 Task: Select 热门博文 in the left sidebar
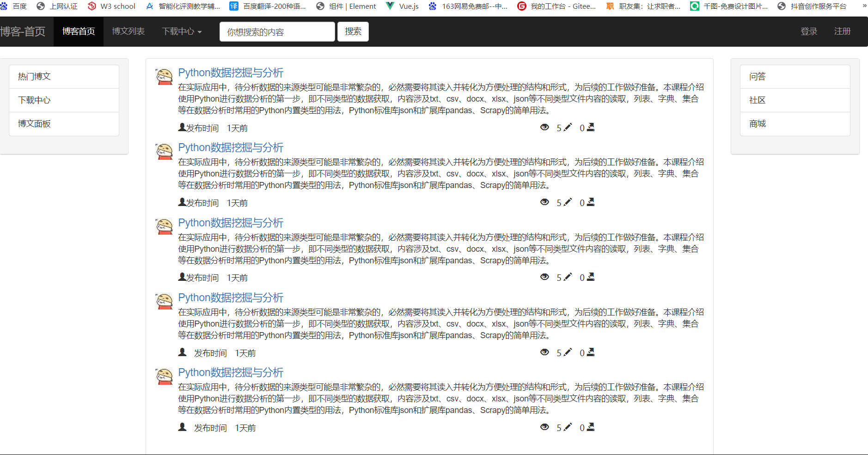click(64, 77)
